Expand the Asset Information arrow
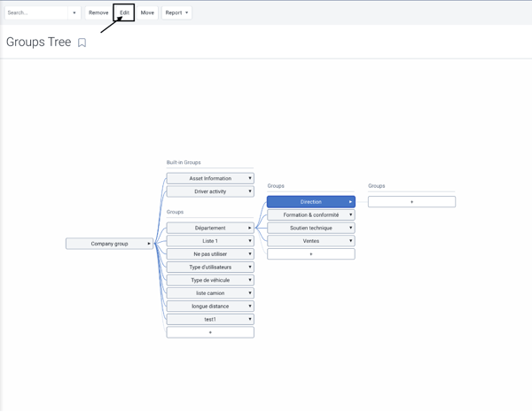The width and height of the screenshot is (532, 412). click(250, 178)
